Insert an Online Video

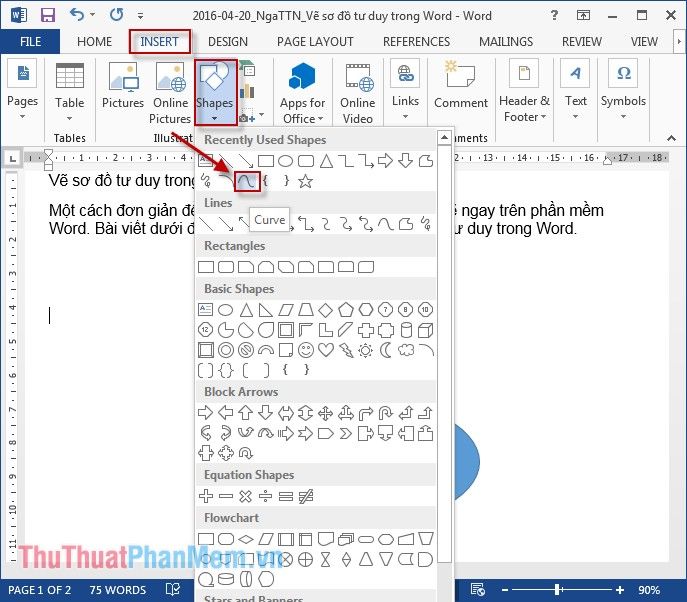tap(358, 93)
